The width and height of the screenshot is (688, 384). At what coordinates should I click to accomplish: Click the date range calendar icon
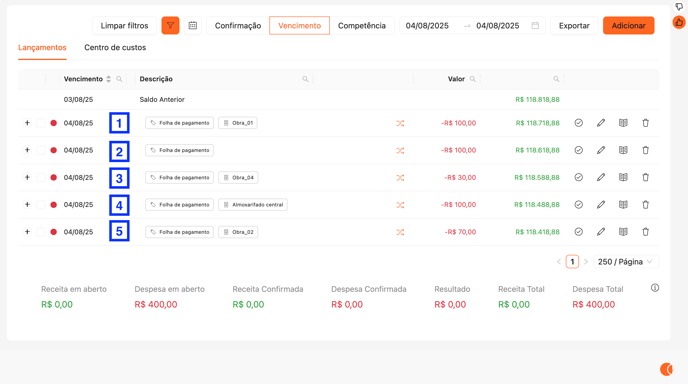point(535,25)
